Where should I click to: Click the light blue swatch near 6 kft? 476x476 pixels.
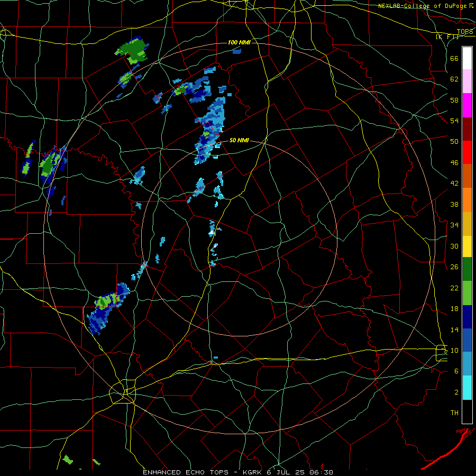click(x=467, y=364)
